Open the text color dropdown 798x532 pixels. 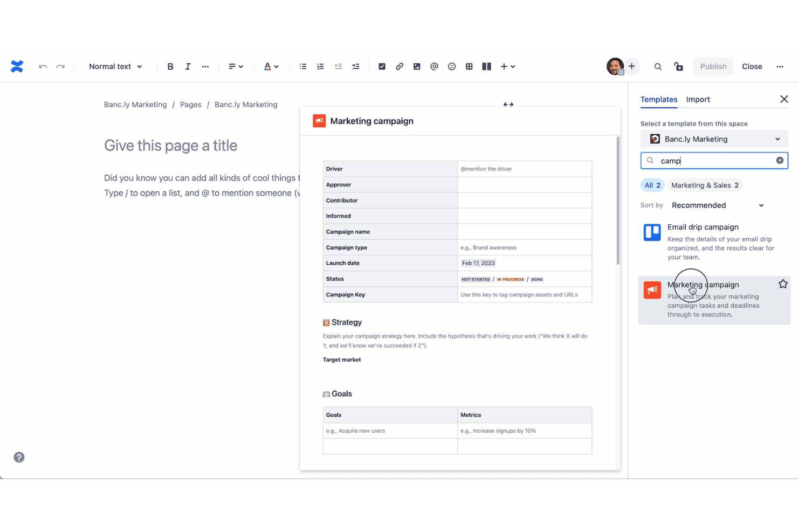pyautogui.click(x=271, y=66)
